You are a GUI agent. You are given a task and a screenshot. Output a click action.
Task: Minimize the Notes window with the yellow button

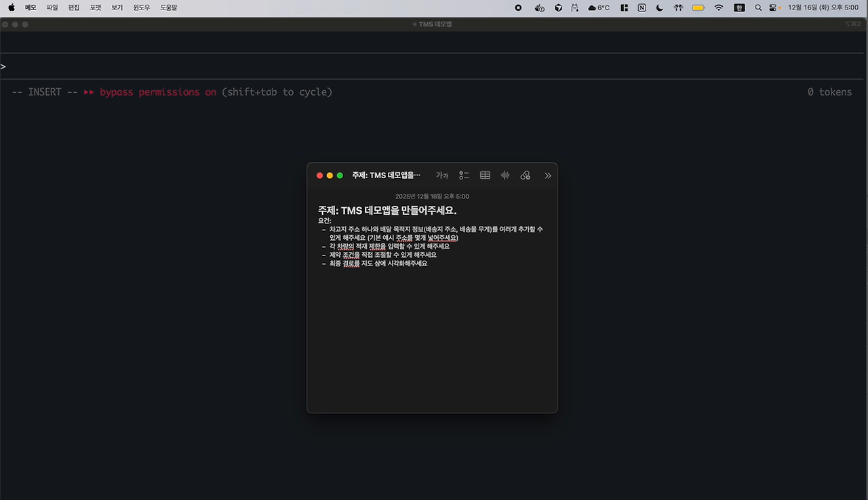(330, 175)
